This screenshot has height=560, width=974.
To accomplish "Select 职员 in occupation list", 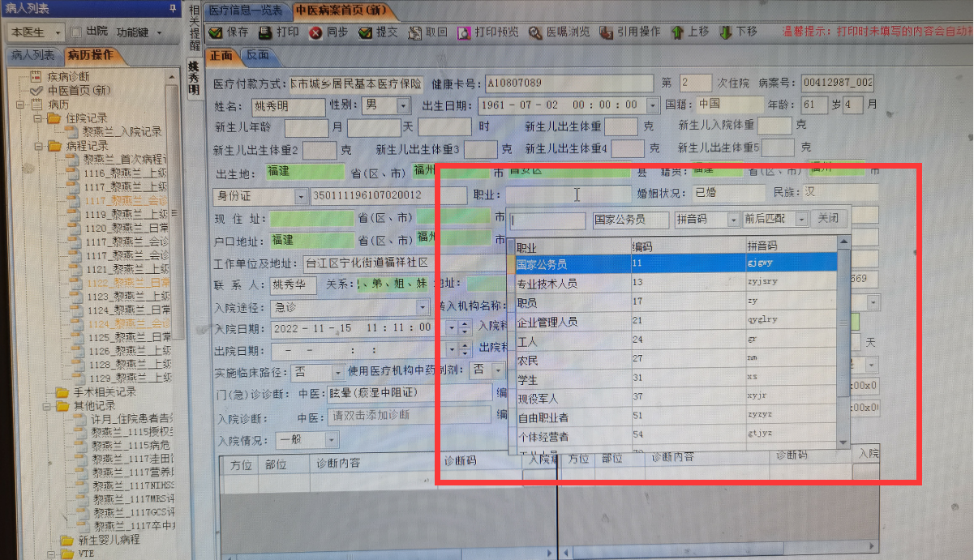I will (x=675, y=302).
